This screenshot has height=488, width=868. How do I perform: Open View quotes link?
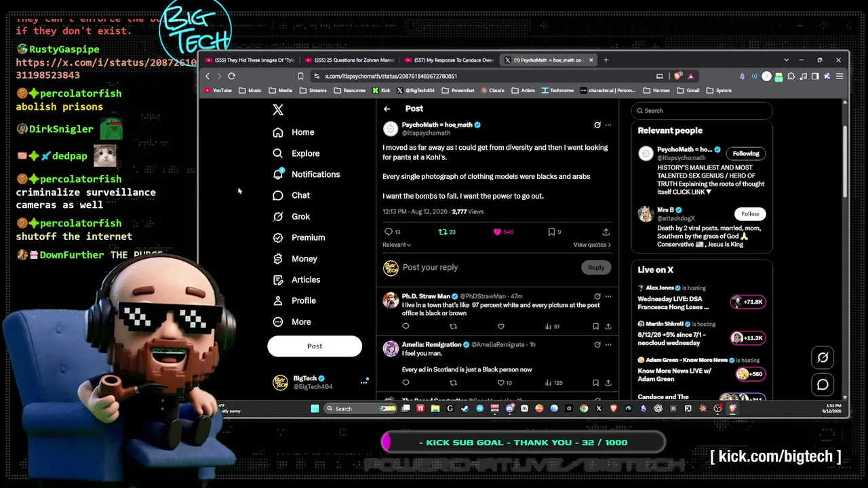(592, 245)
